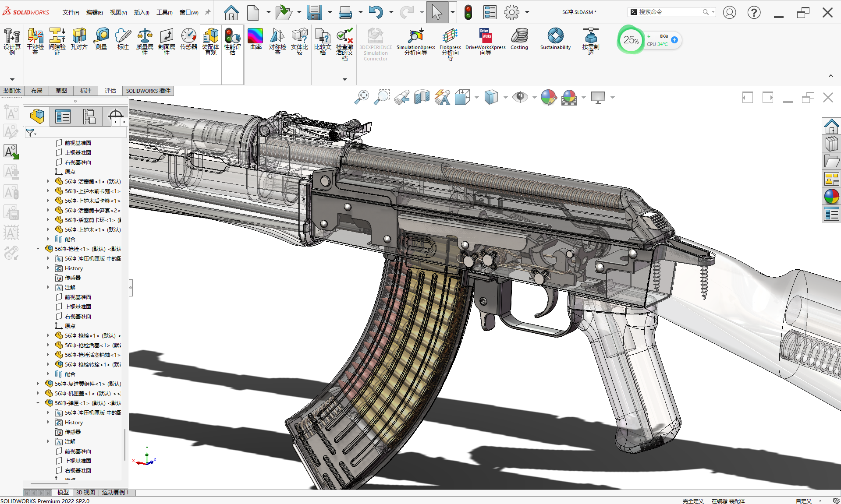Viewport: 841px width, 504px height.
Task: Open the display style dropdown arrow
Action: pyautogui.click(x=505, y=97)
